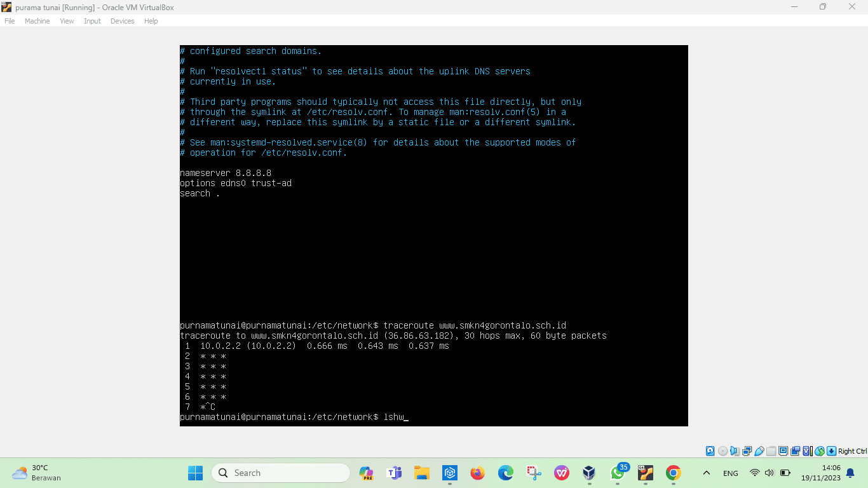Open Snipping Tool from taskbar
Image resolution: width=868 pixels, height=488 pixels.
tap(534, 473)
